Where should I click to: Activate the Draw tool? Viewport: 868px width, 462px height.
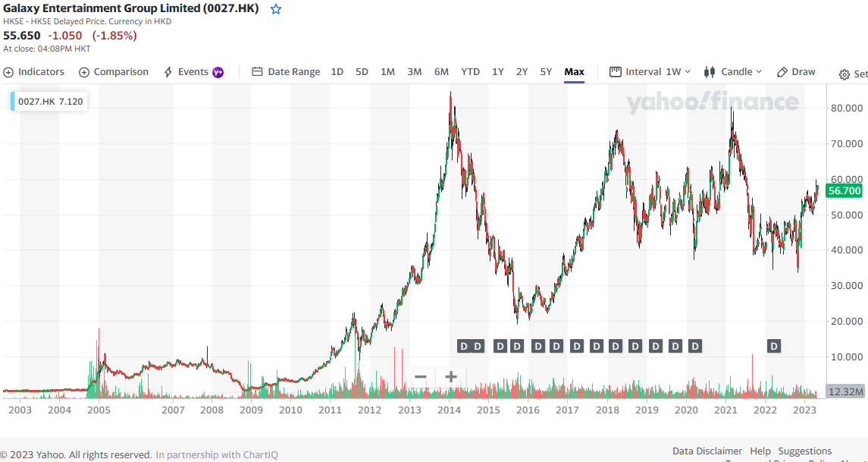[x=796, y=72]
